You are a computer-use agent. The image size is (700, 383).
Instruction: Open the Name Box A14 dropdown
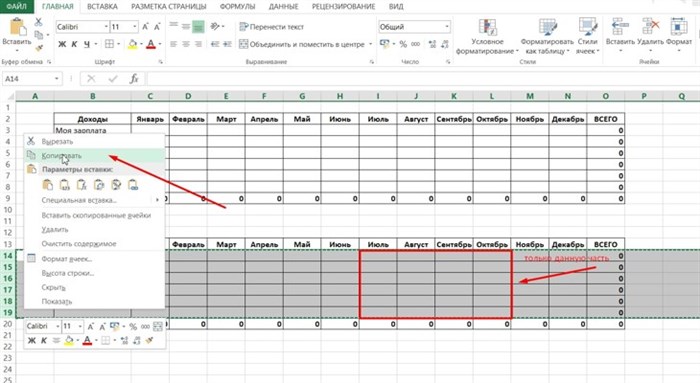[57, 79]
